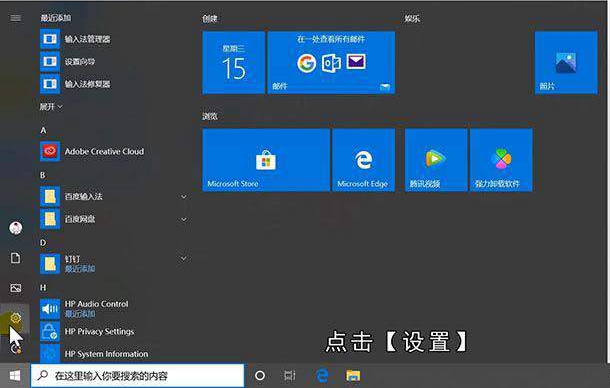610x388 pixels.
Task: Click the 浏览 tile group heading
Action: click(x=210, y=116)
